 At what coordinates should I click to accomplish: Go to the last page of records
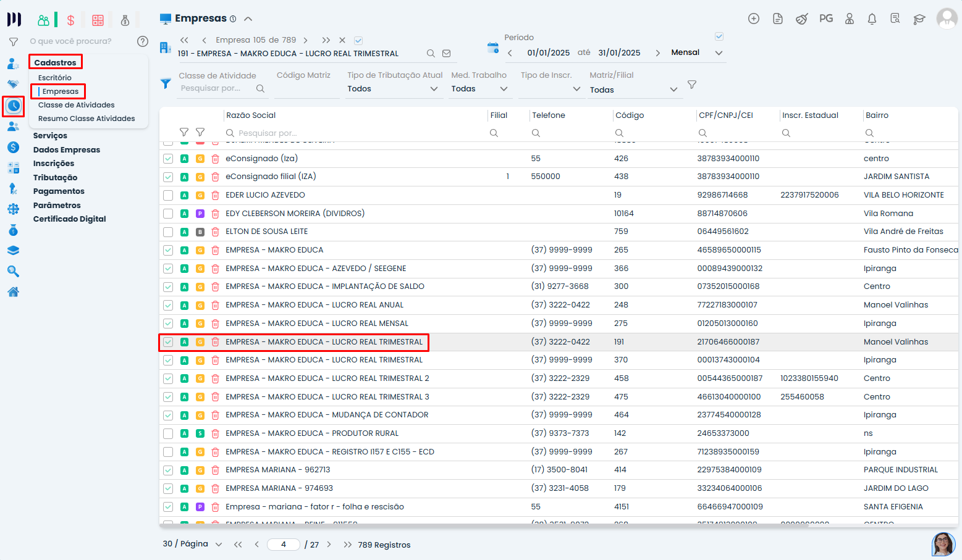[x=347, y=545]
